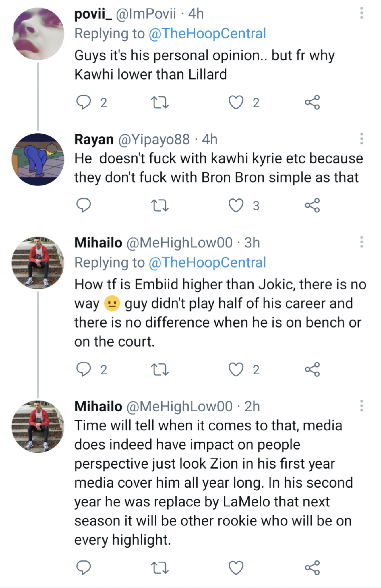This screenshot has height=588, width=381.
Task: View Rayan's cartoon profile avatar
Action: click(38, 159)
